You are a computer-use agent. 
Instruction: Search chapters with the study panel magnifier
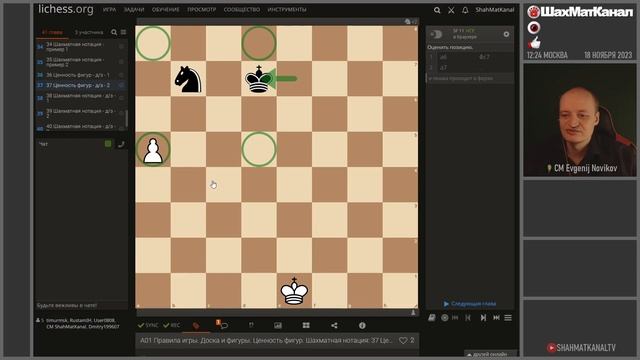click(x=114, y=32)
